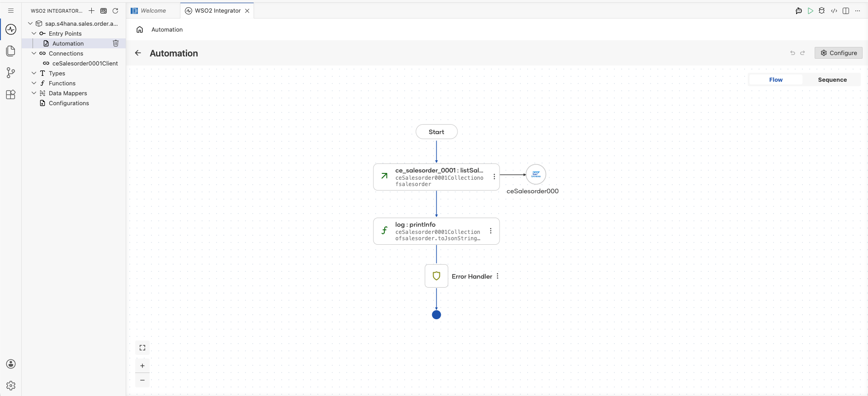The height and width of the screenshot is (396, 868).
Task: Open the Explorer files icon
Action: (11, 51)
